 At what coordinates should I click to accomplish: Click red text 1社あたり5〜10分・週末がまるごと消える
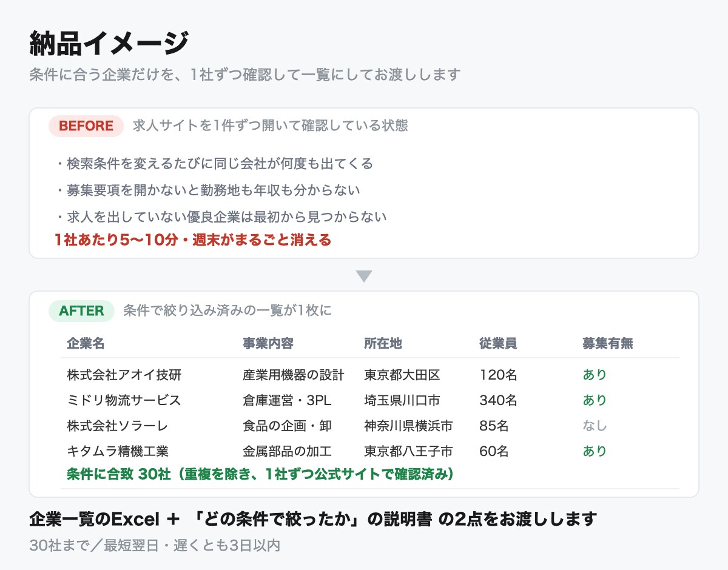coord(193,240)
